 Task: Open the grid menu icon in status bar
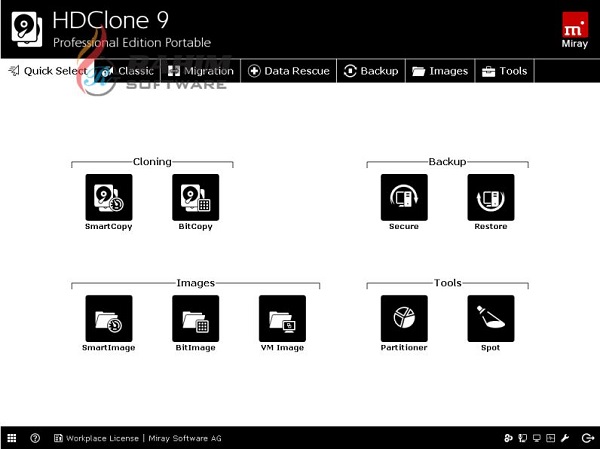(12, 438)
